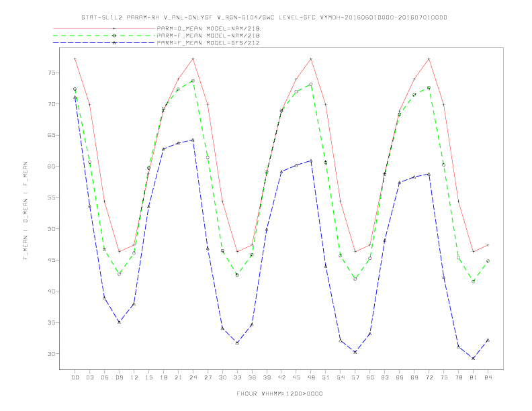
Task: Click the x-axis tick label 78
Action: coord(458,377)
